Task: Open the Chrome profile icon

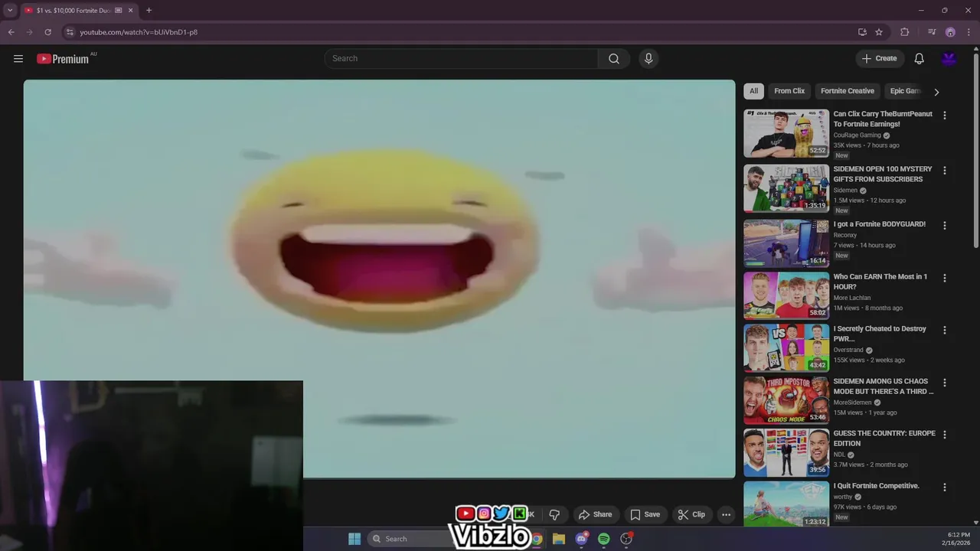Action: click(950, 32)
